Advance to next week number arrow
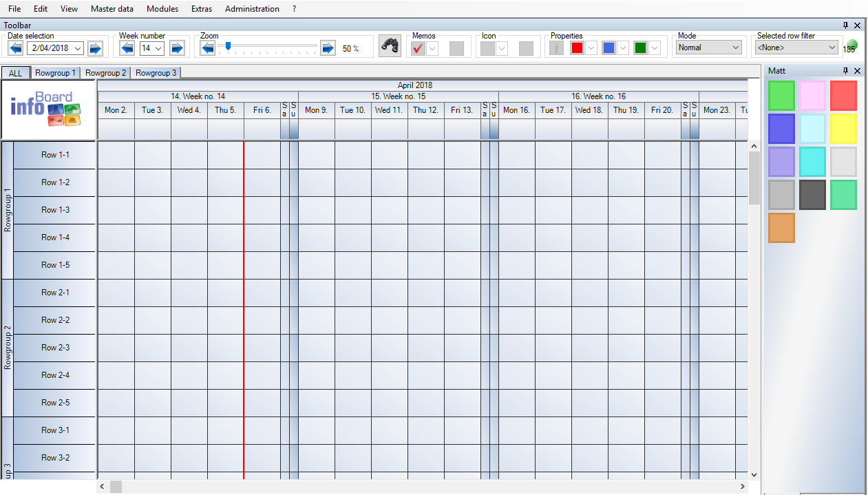The height and width of the screenshot is (495, 868). tap(177, 48)
